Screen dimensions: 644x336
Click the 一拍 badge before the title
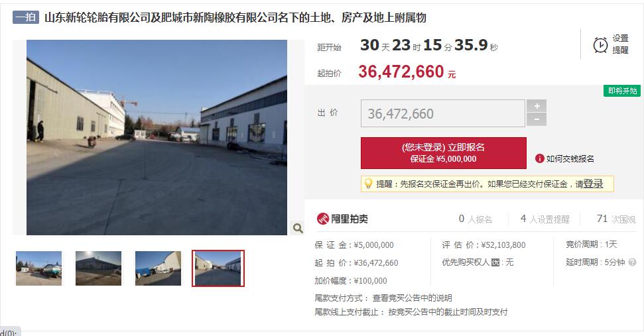(x=26, y=17)
